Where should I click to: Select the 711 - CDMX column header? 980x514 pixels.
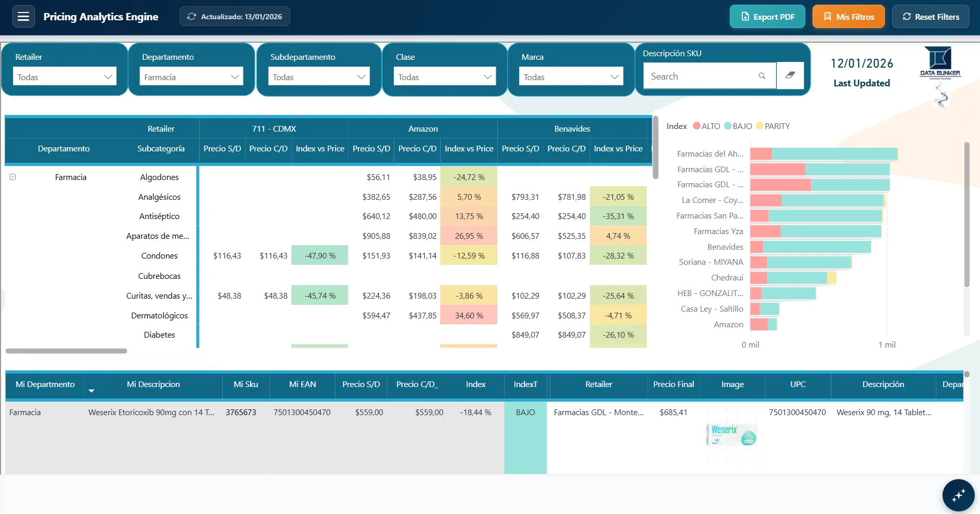(274, 128)
